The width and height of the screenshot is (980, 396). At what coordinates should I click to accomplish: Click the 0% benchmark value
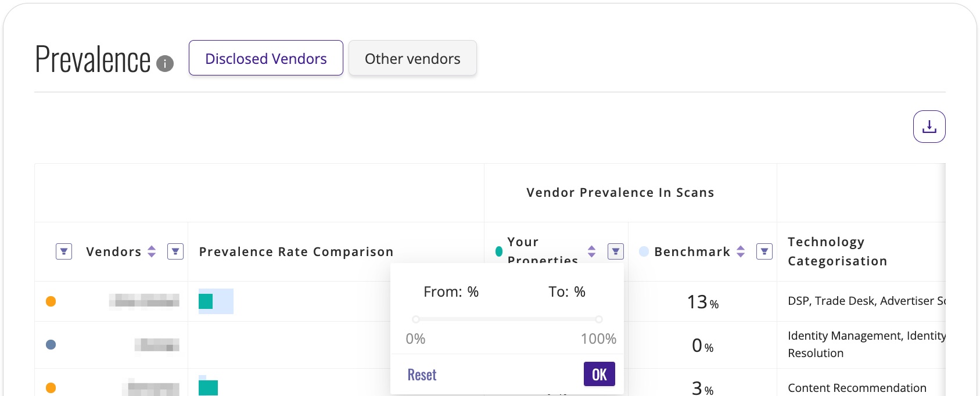[x=703, y=345]
